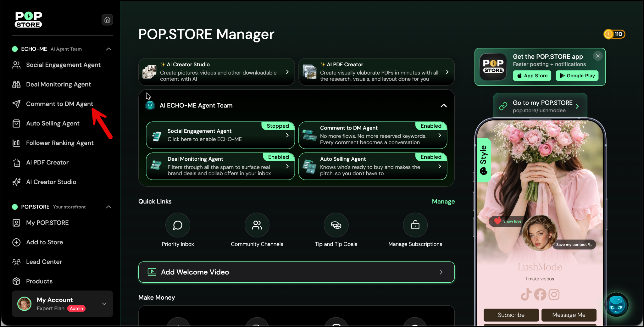Click the 'I make videos' bio text
Image resolution: width=644 pixels, height=327 pixels.
coord(540,279)
